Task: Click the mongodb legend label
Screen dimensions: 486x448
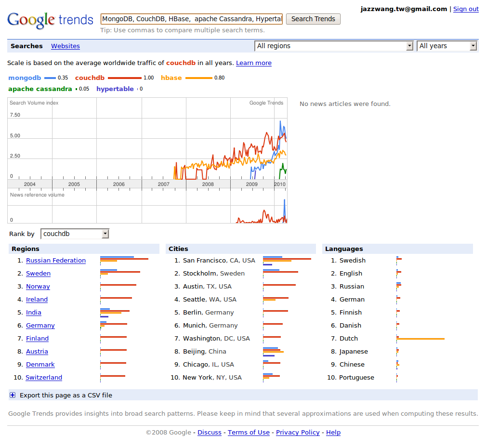Action: [25, 78]
